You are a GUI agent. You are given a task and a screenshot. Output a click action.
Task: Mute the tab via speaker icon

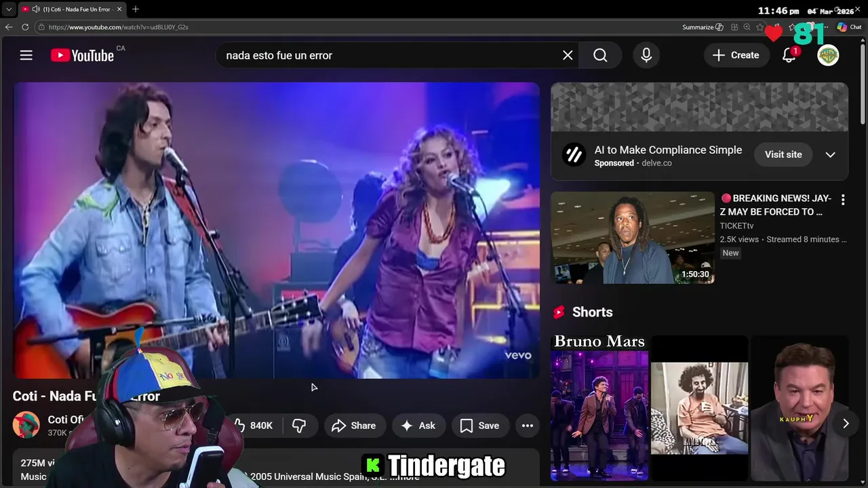(35, 9)
